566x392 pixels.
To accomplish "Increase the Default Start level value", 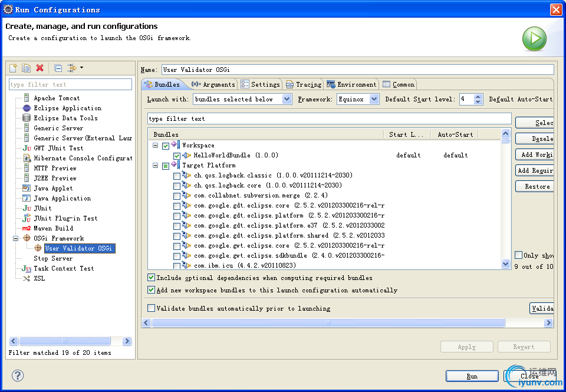I will (x=478, y=96).
